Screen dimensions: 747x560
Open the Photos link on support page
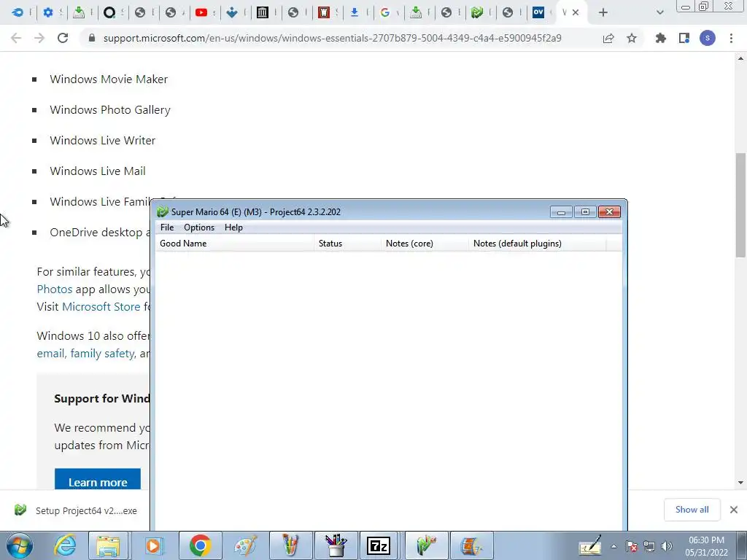[x=55, y=289]
